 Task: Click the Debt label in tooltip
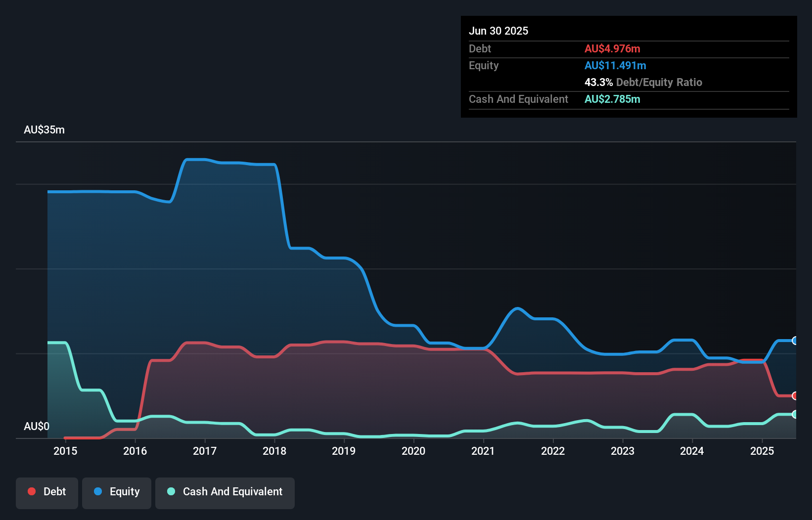pos(480,48)
